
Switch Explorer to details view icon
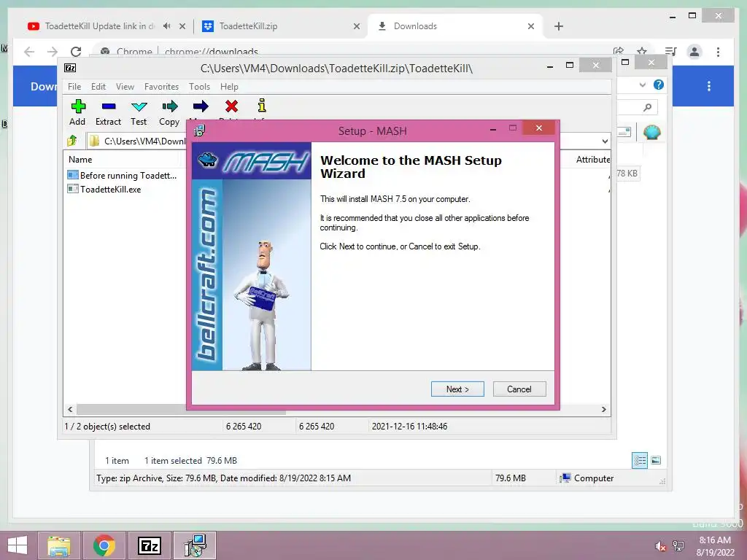pos(639,460)
